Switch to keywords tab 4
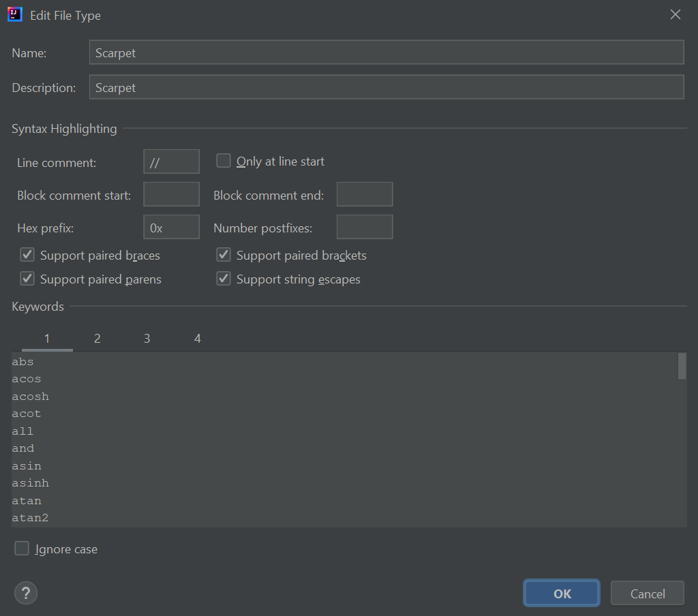The height and width of the screenshot is (616, 698). click(197, 339)
